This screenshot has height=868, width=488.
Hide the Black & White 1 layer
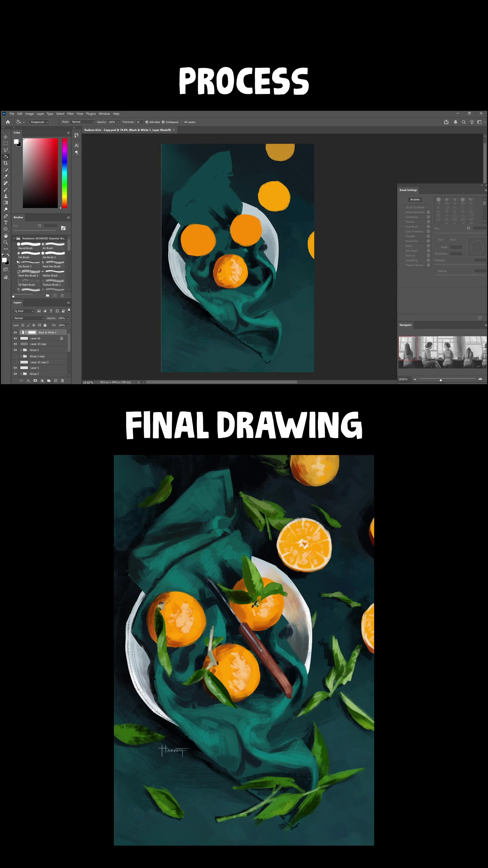[15, 332]
